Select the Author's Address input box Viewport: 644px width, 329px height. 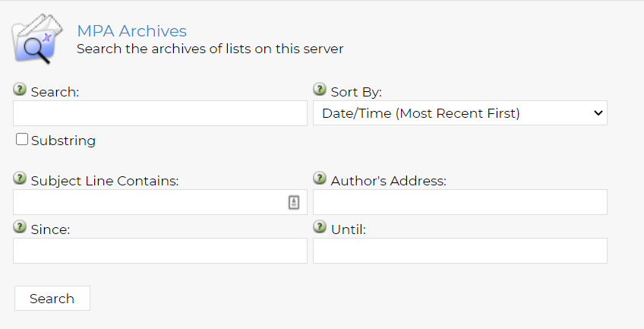click(459, 202)
